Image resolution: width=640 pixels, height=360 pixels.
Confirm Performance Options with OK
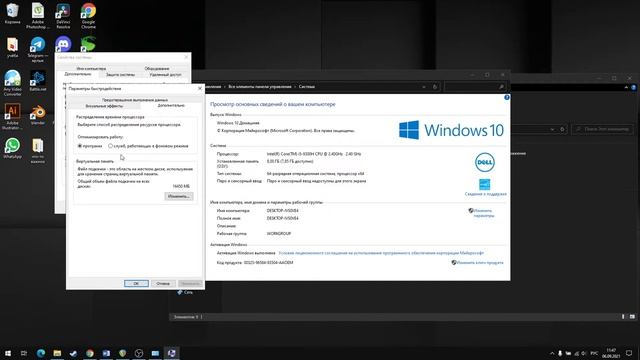coord(136,283)
